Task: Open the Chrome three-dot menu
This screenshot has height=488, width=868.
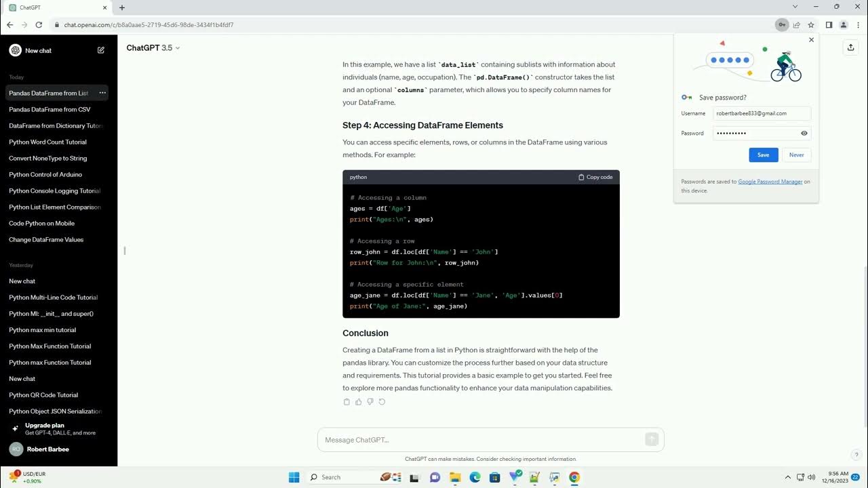Action: pos(858,25)
